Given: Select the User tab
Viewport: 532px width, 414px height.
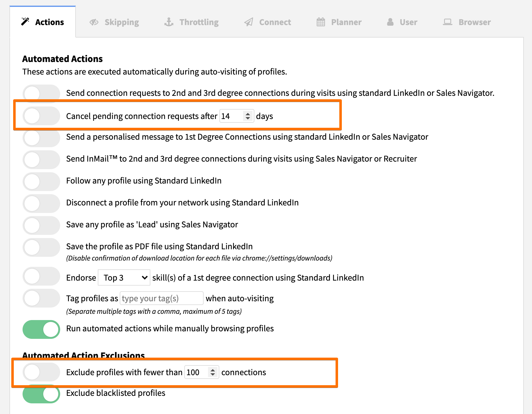Looking at the screenshot, I should 402,22.
